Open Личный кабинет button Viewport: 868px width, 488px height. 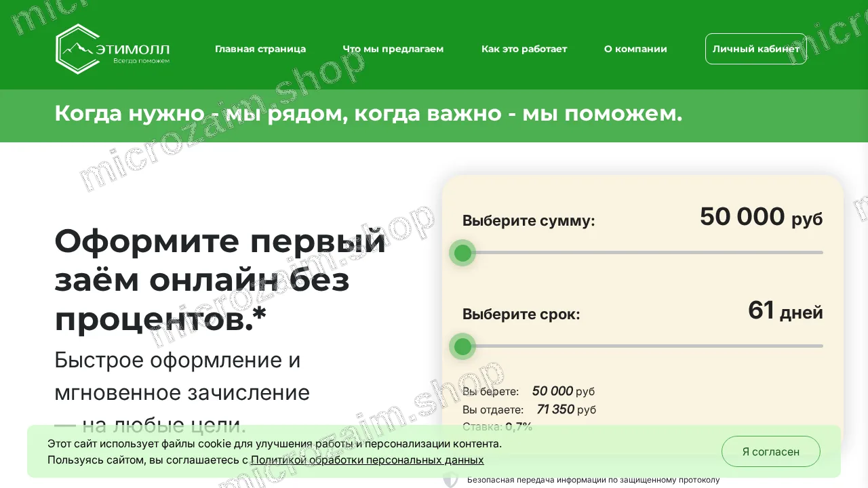[756, 49]
